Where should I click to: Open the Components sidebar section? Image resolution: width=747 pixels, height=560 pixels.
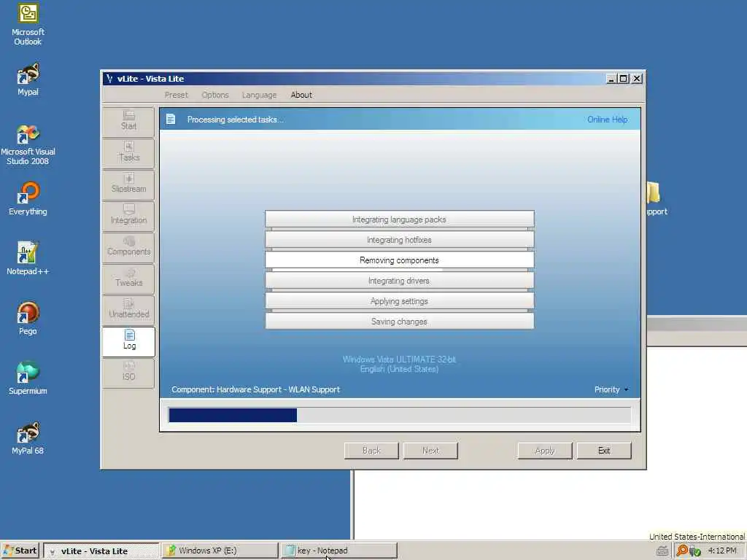click(x=128, y=247)
